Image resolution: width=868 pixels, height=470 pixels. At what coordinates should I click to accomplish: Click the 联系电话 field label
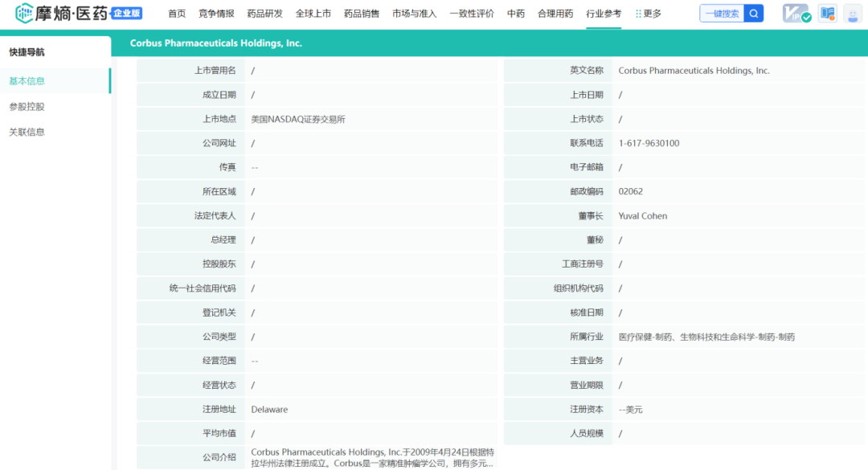[587, 143]
